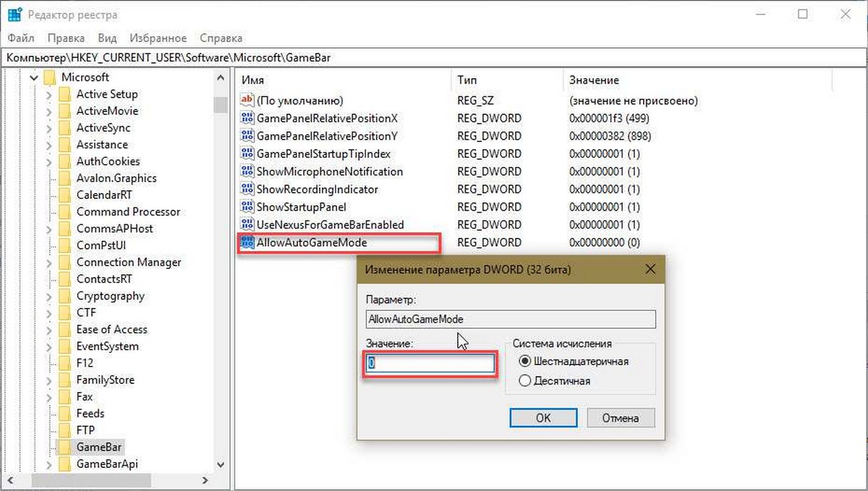The image size is (868, 491).
Task: Expand the Ease of Access key
Action: (x=48, y=329)
